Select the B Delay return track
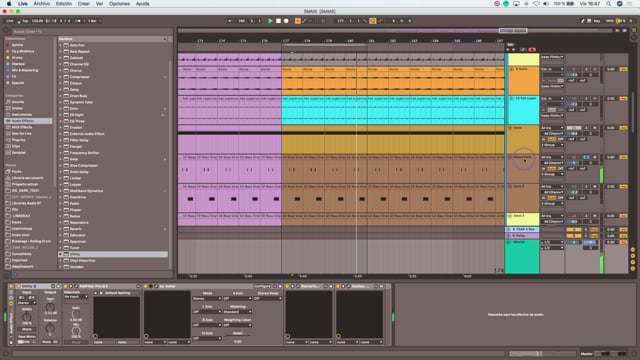Screen dimensions: 640x360 522,236
